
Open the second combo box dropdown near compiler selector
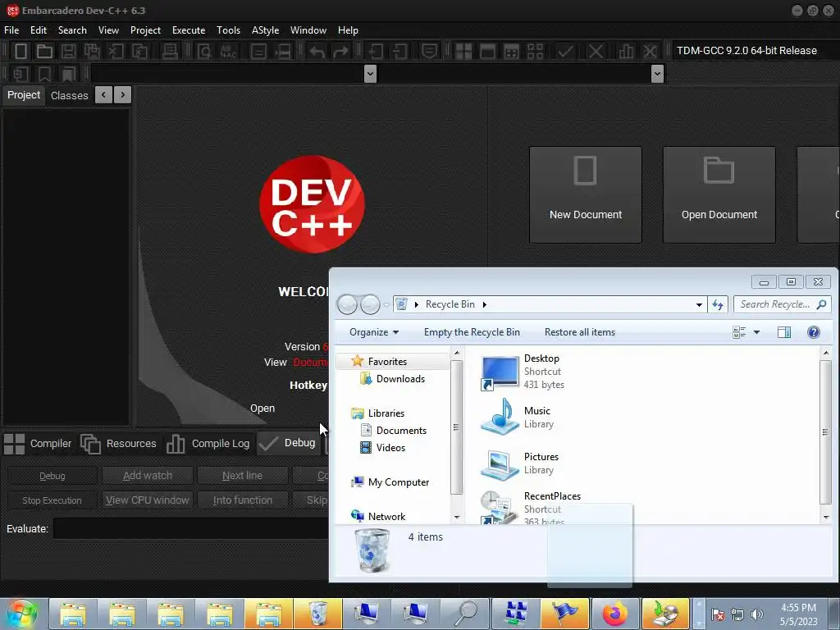click(x=657, y=74)
